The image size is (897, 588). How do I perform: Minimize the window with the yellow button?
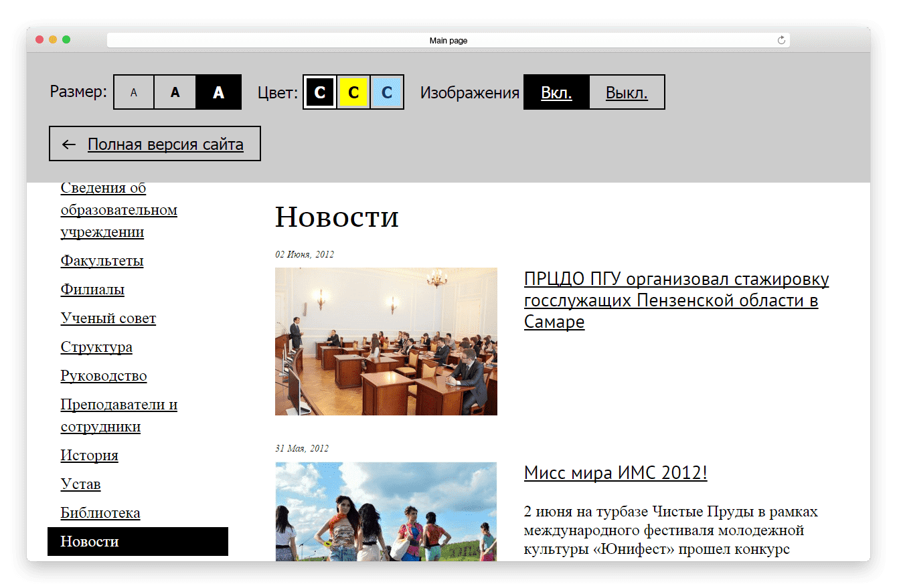pyautogui.click(x=53, y=40)
